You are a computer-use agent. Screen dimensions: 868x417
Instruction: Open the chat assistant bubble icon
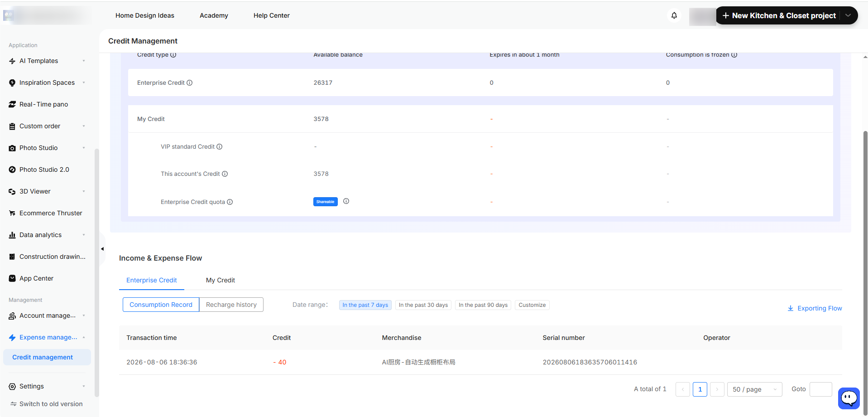[x=849, y=398]
